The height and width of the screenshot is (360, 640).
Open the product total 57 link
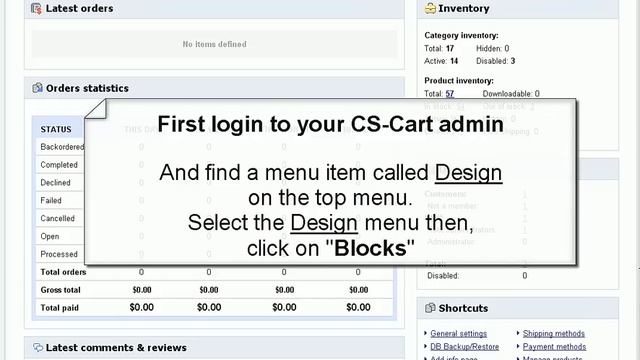(x=450, y=93)
